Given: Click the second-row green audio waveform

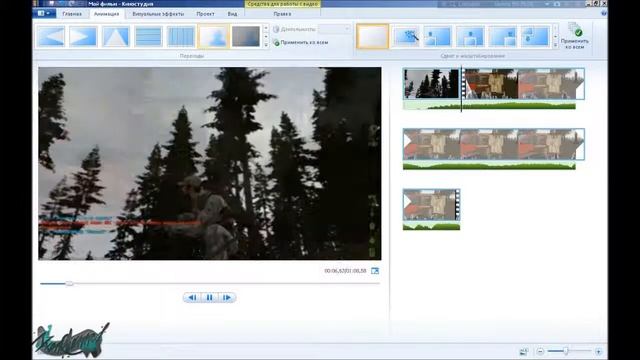Looking at the screenshot, I should pyautogui.click(x=489, y=165).
